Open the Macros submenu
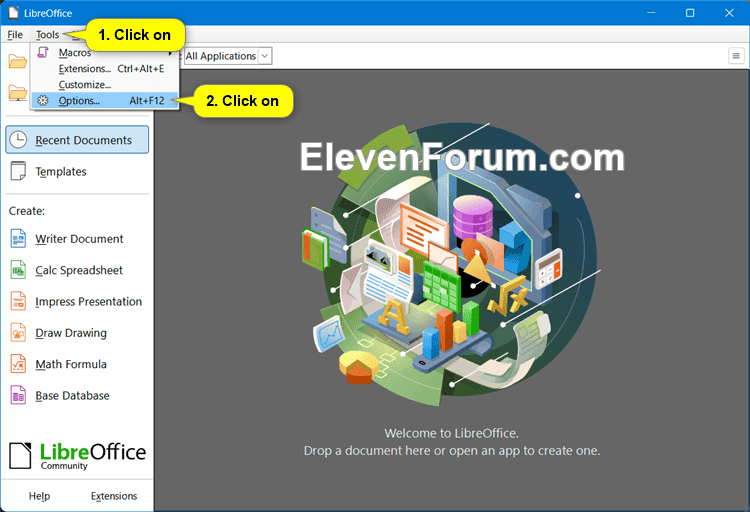The height and width of the screenshot is (512, 750). point(105,53)
